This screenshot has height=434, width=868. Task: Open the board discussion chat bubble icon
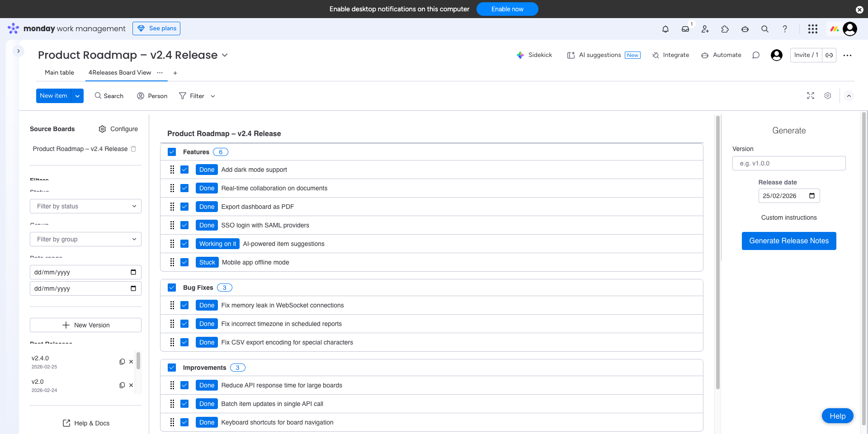[756, 55]
